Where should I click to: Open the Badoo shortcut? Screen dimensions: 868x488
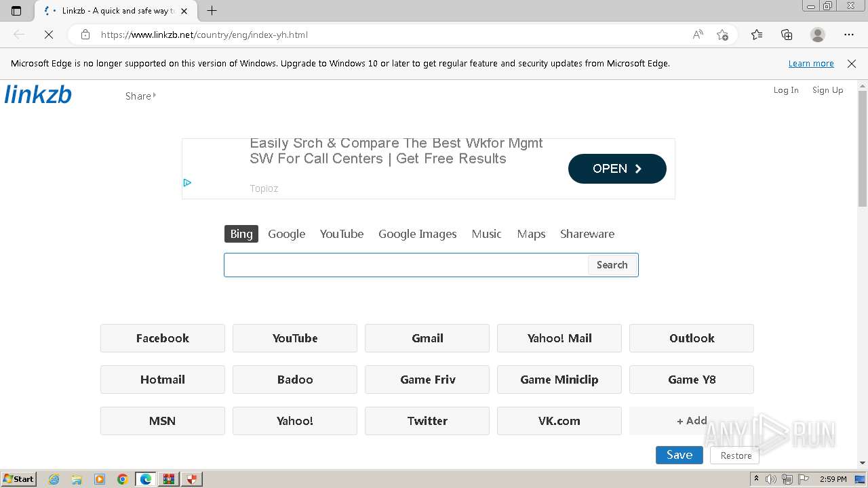point(295,380)
